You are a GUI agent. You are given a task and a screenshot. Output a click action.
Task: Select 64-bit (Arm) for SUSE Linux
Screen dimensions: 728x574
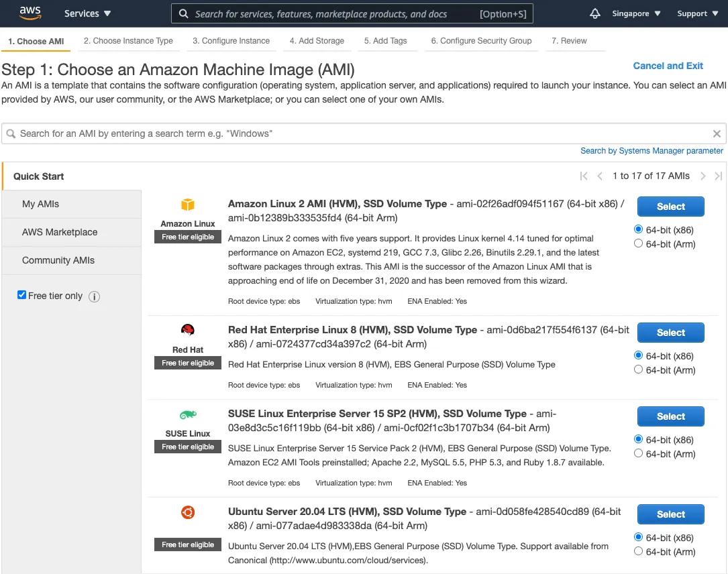(638, 453)
